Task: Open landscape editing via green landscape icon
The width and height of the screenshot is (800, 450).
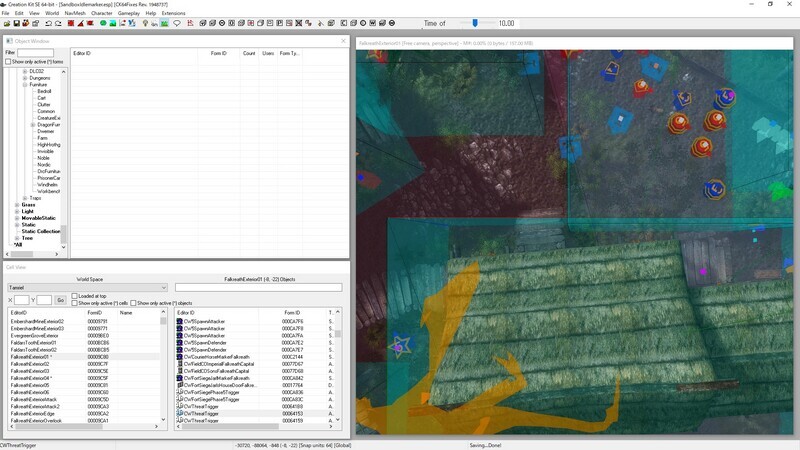Action: (x=113, y=23)
